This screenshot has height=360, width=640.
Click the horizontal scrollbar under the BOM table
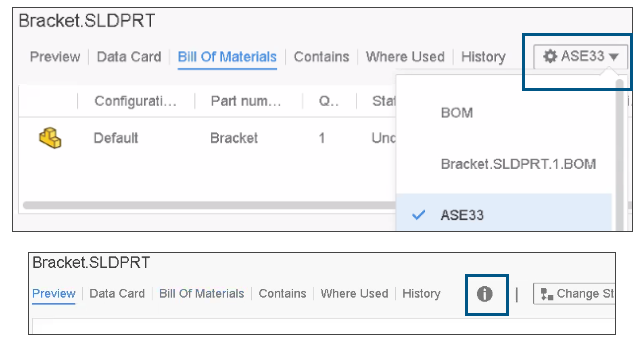point(209,205)
